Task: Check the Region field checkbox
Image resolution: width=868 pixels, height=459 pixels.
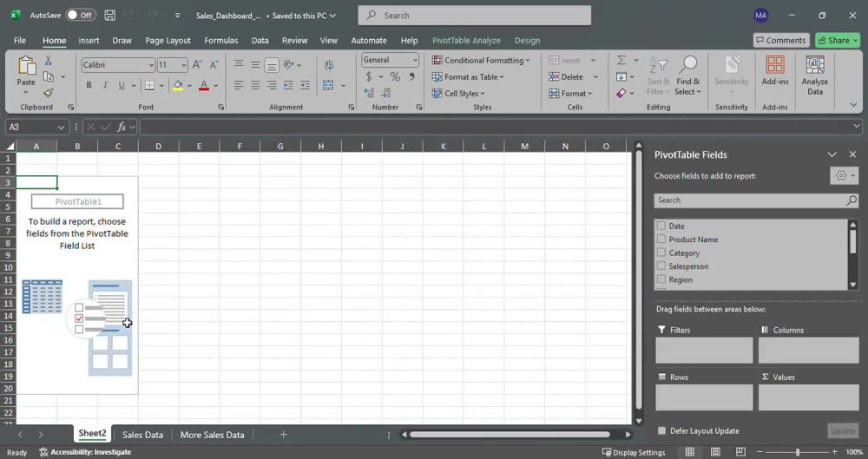Action: [661, 279]
